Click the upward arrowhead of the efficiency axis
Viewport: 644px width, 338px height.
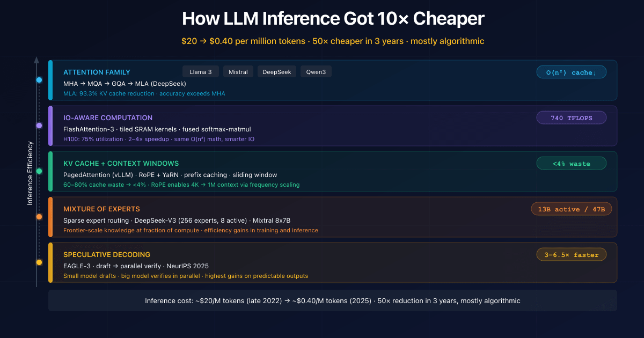36,60
